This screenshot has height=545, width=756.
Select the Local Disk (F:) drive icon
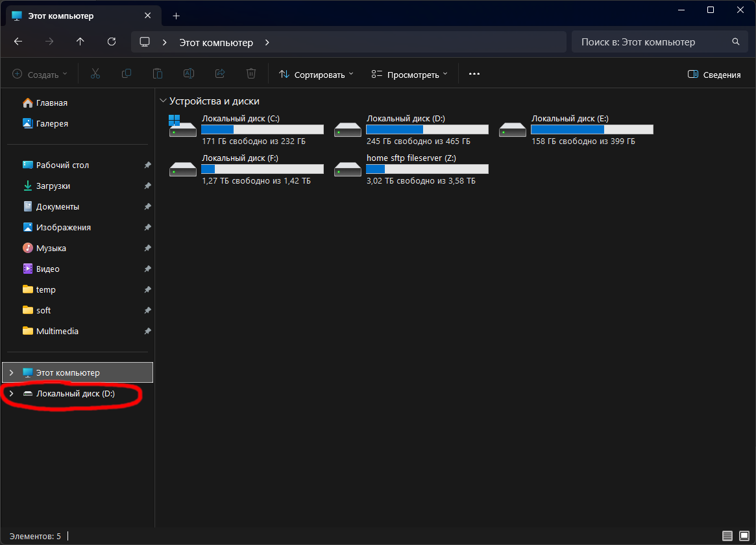pyautogui.click(x=183, y=169)
